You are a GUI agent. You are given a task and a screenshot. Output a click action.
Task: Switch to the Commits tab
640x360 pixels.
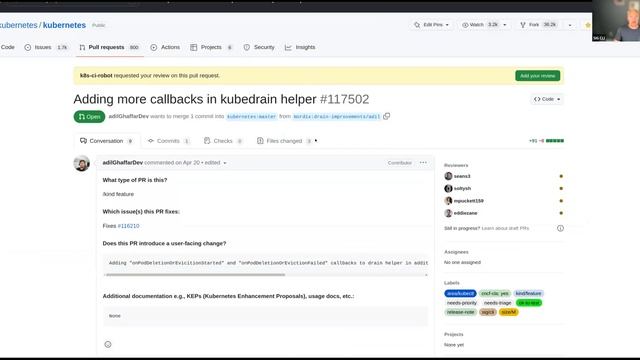coord(168,141)
